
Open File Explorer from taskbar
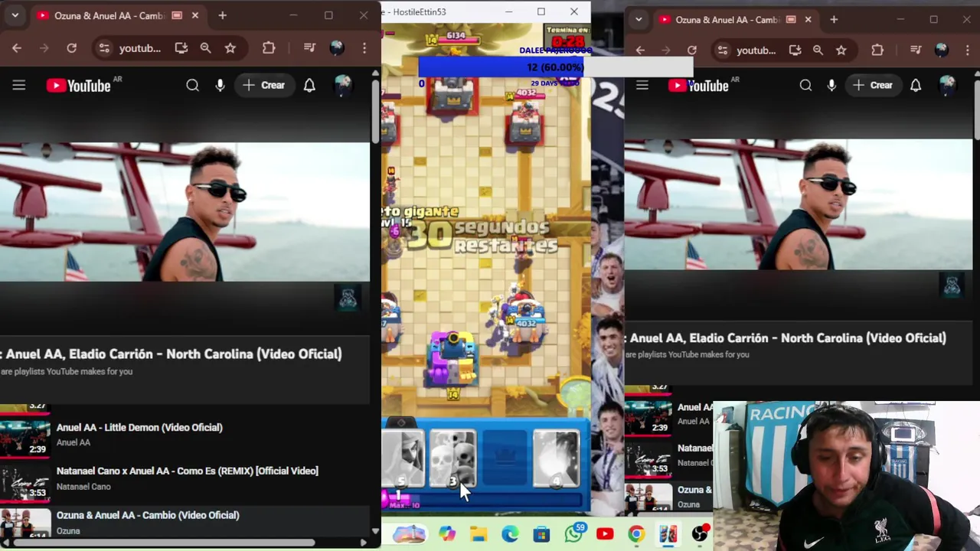pyautogui.click(x=479, y=534)
